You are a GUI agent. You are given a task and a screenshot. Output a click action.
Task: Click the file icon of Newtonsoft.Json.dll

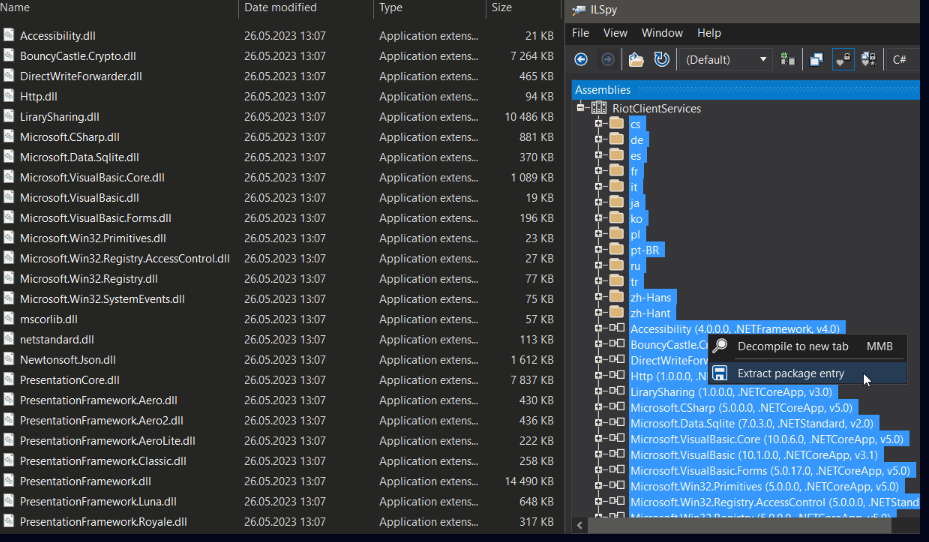pyautogui.click(x=8, y=359)
